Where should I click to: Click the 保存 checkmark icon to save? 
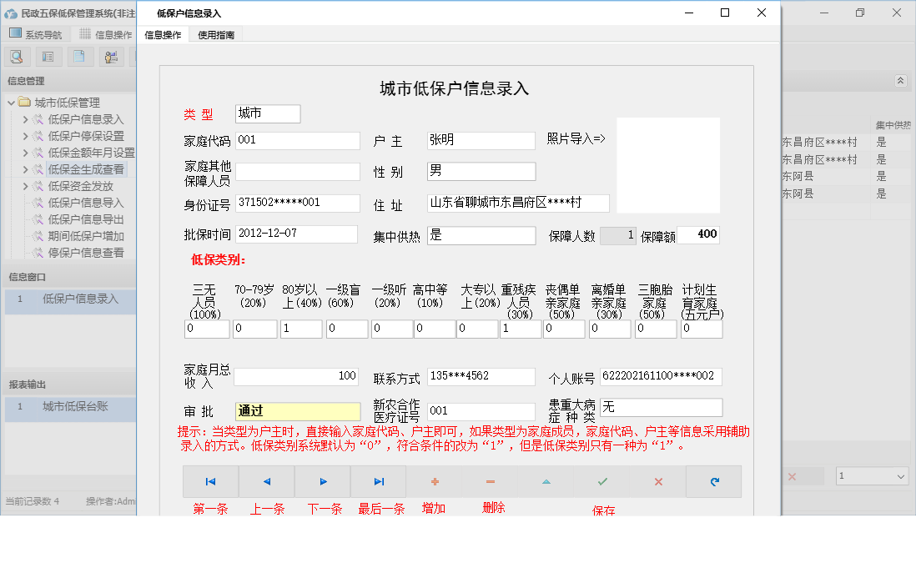tap(601, 481)
